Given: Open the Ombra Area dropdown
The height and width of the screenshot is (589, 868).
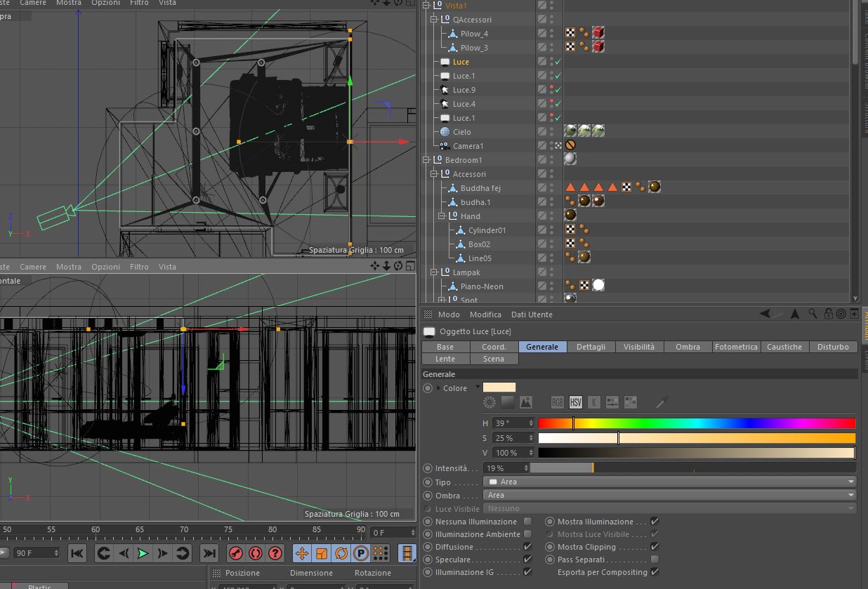Looking at the screenshot, I should point(670,495).
